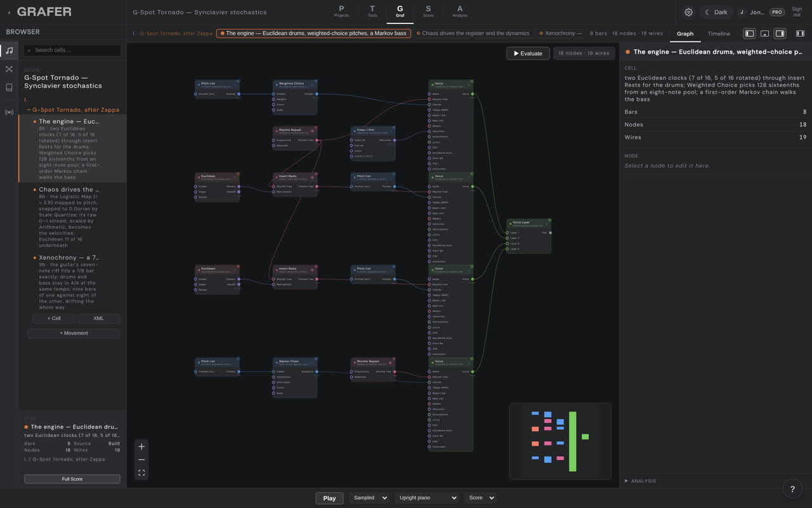Open the Timeline tab
Screen dimensions: 812x508
coord(719,34)
